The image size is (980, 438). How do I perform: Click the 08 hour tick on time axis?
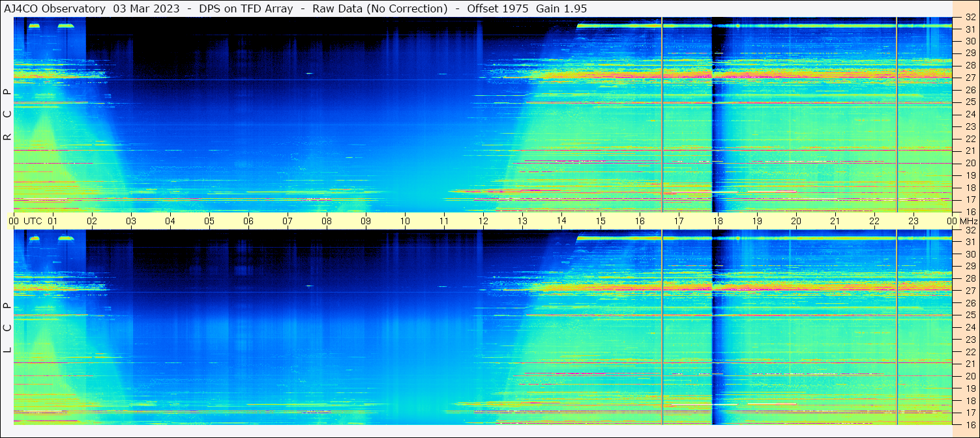coord(327,221)
